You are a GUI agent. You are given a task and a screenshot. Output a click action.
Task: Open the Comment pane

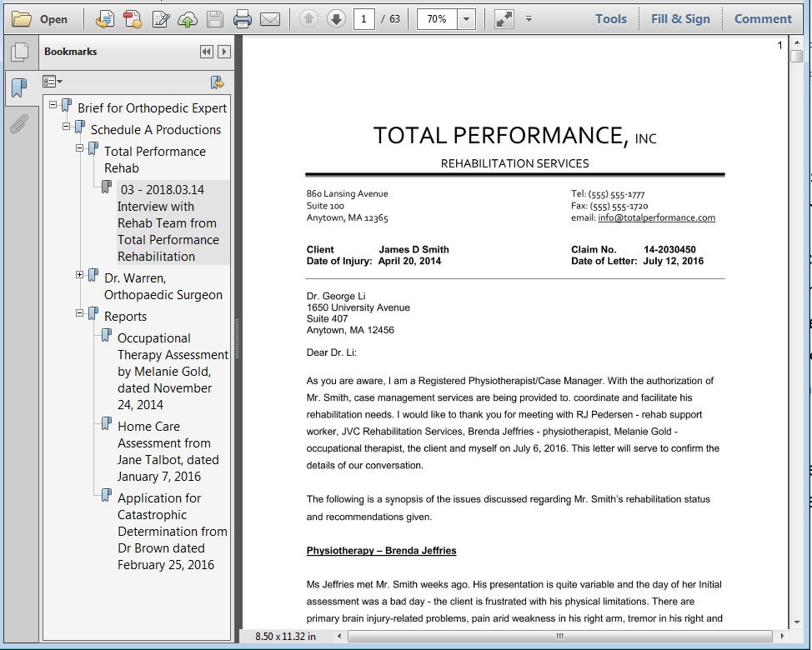pyautogui.click(x=763, y=19)
